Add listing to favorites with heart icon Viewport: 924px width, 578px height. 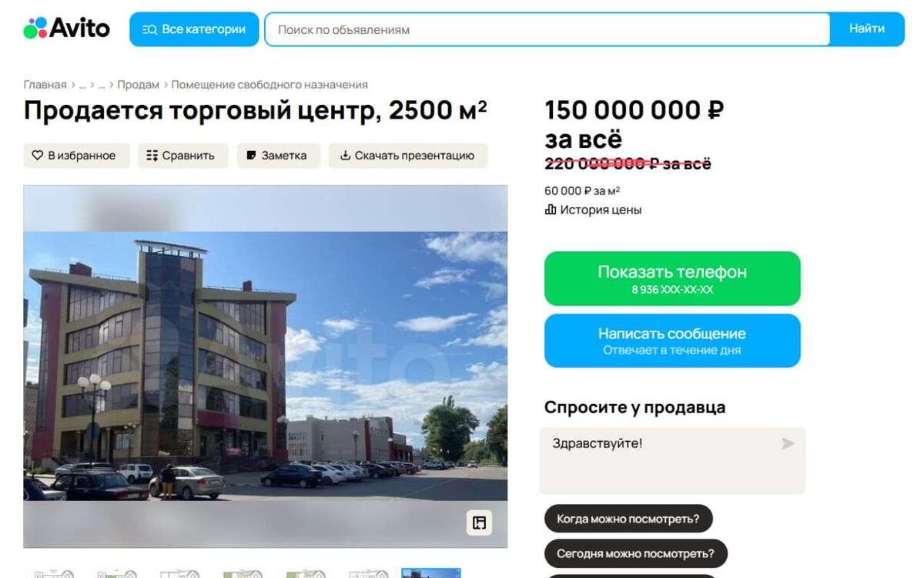pyautogui.click(x=76, y=156)
